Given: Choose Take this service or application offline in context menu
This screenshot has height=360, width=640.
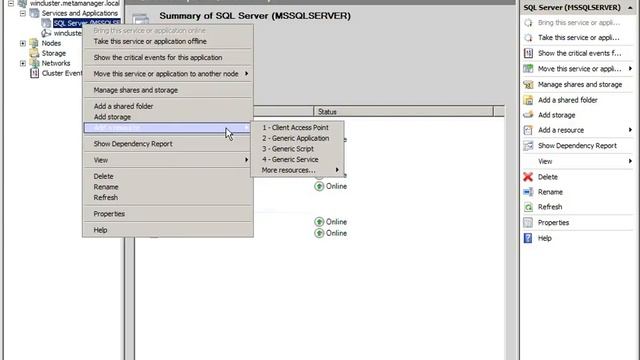Looking at the screenshot, I should 167,41.
